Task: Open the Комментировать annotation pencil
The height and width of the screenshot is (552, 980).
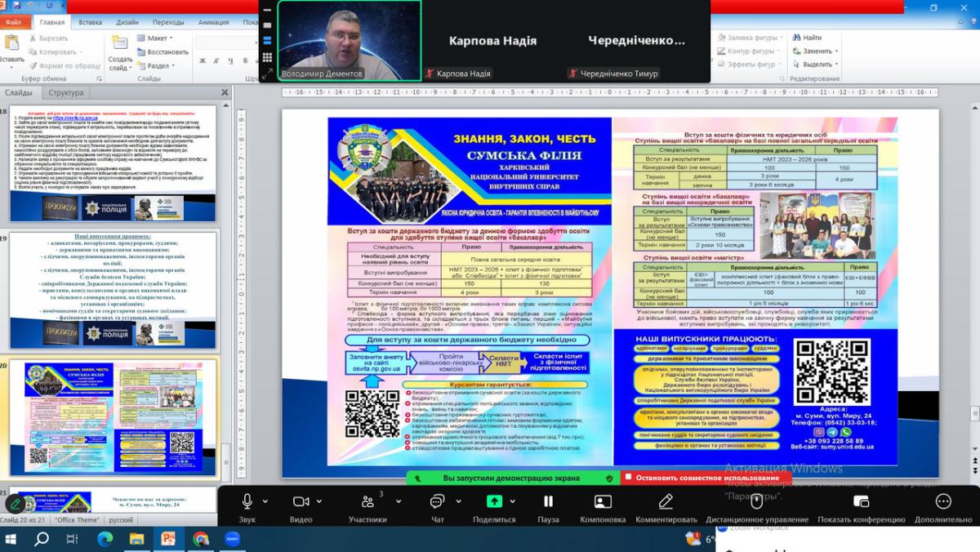Action: tap(666, 501)
